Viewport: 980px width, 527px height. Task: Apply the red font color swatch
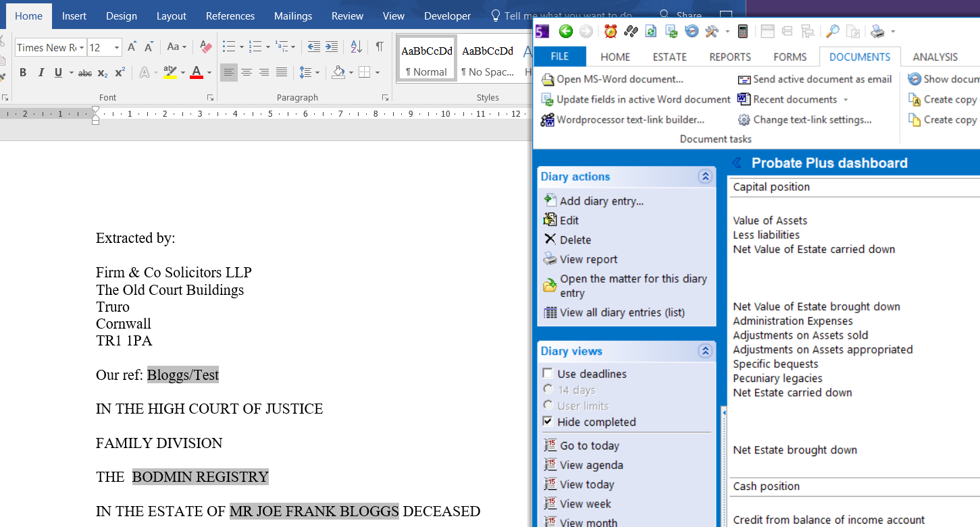[x=197, y=73]
